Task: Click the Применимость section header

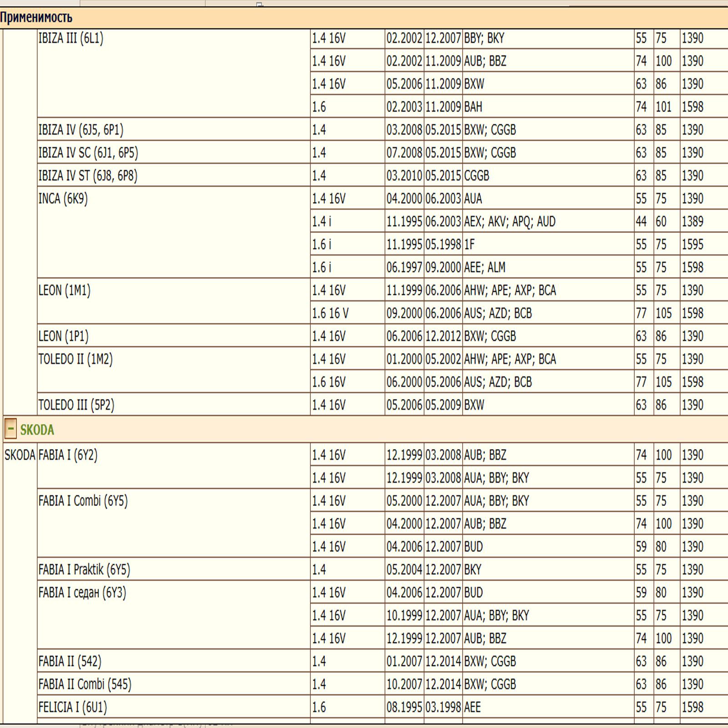Action: (36, 18)
